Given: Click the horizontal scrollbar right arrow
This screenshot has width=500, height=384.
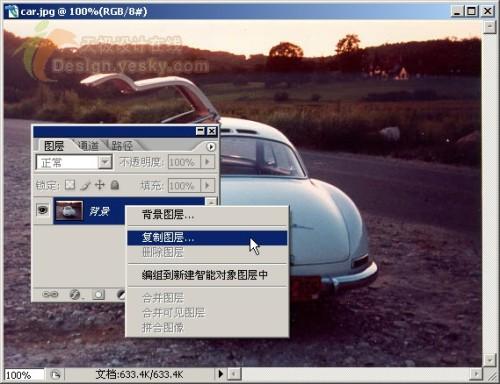Looking at the screenshot, I should tap(476, 374).
